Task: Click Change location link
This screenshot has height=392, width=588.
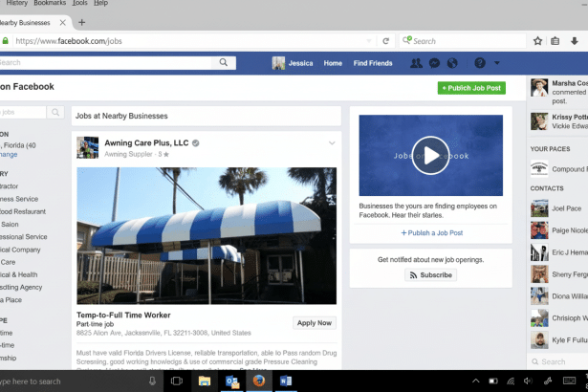Action: click(x=9, y=155)
